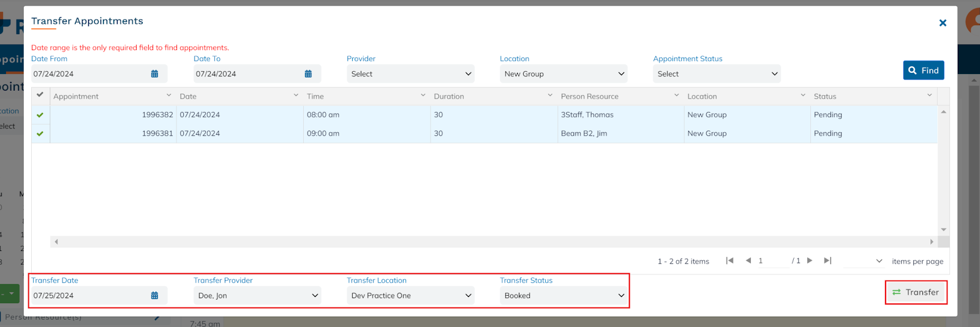
Task: Open the Transfer Date calendar picker
Action: click(154, 296)
